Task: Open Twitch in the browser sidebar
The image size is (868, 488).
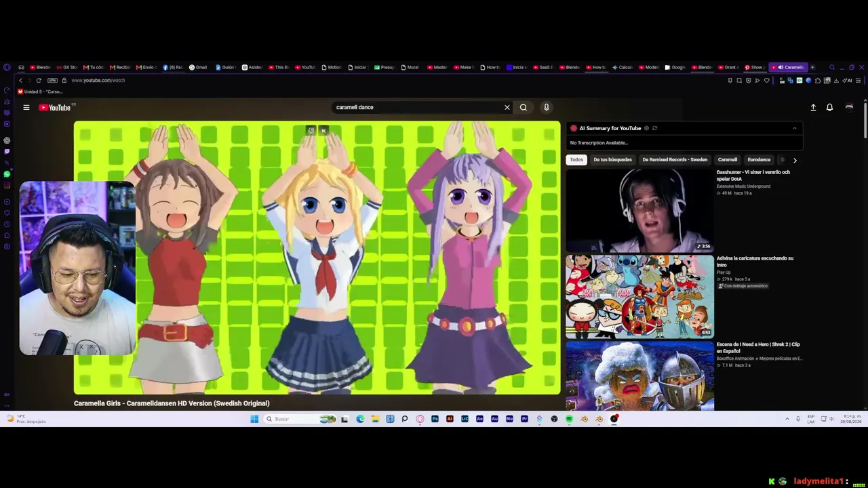Action: click(x=7, y=152)
